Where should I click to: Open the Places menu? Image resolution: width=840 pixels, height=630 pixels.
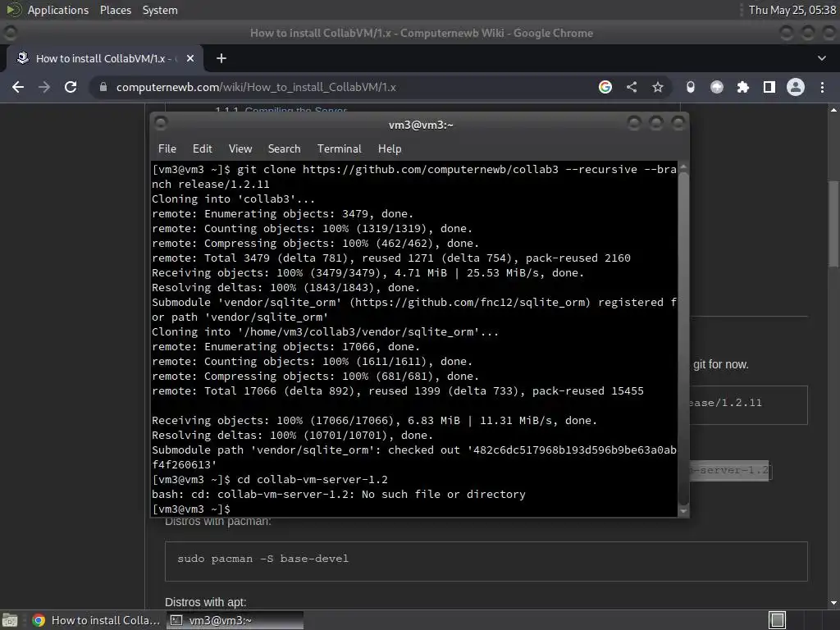click(115, 10)
